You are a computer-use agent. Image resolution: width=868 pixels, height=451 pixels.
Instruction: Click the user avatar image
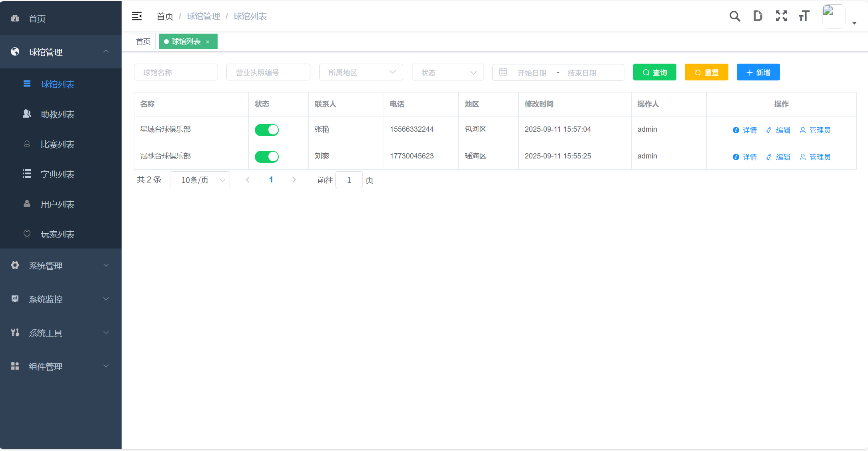point(834,16)
